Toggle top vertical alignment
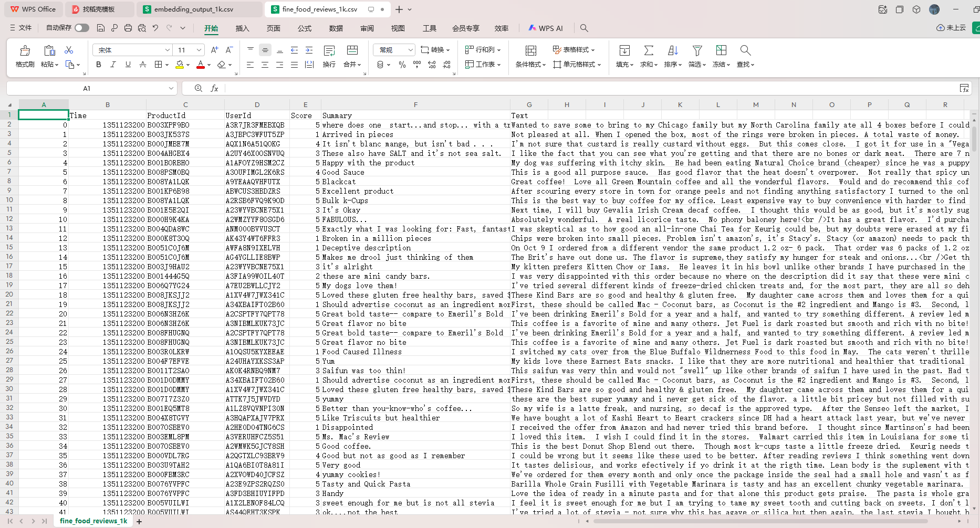Screen dimensions: 980x528 [x=250, y=50]
